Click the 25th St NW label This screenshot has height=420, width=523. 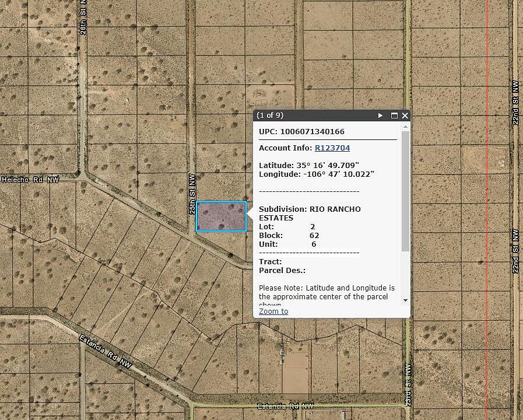click(192, 194)
